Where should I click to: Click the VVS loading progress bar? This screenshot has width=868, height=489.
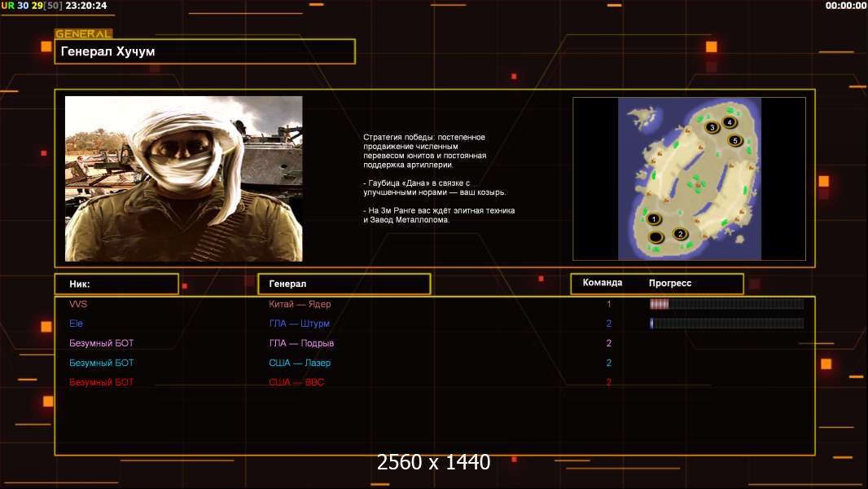coord(726,304)
